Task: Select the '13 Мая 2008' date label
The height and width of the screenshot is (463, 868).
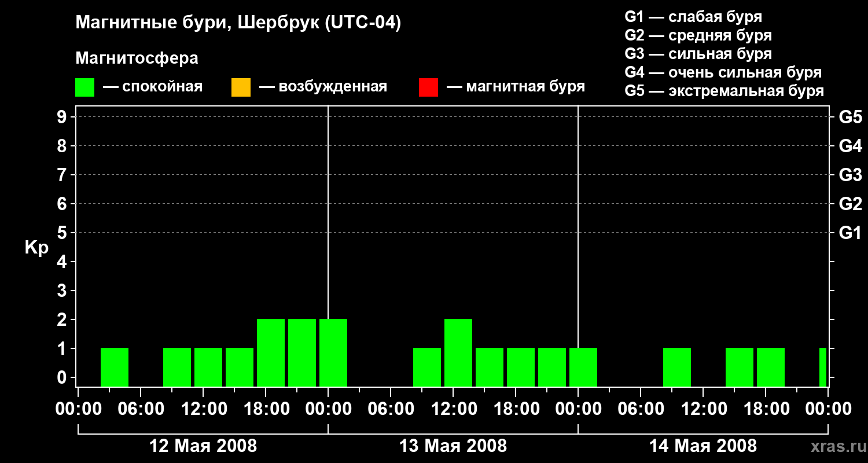Action: (453, 446)
